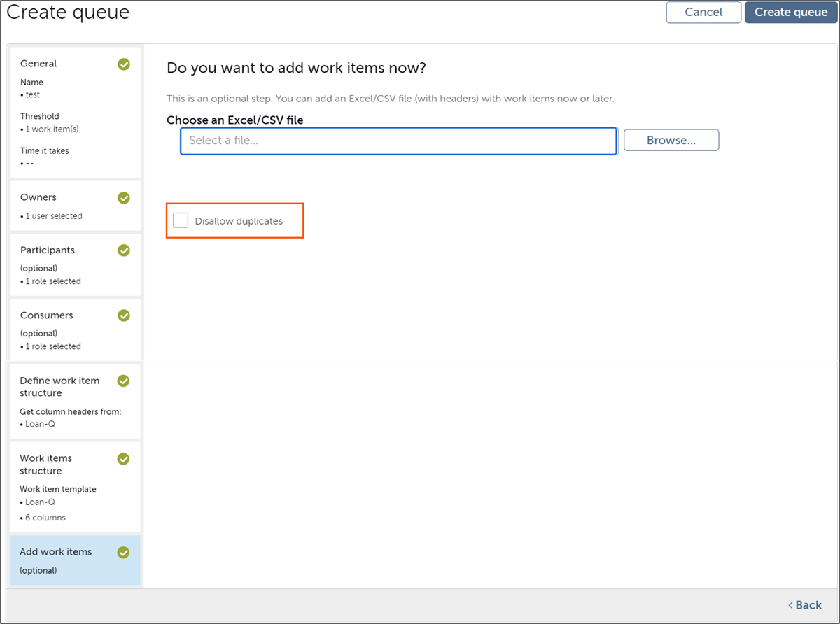Click the General step green checkmark icon
Viewport: 840px width, 624px height.
coord(124,64)
